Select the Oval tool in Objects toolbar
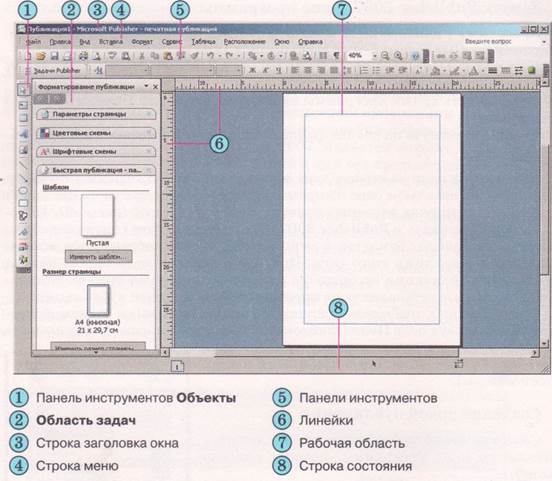The height and width of the screenshot is (481, 552). point(23,190)
